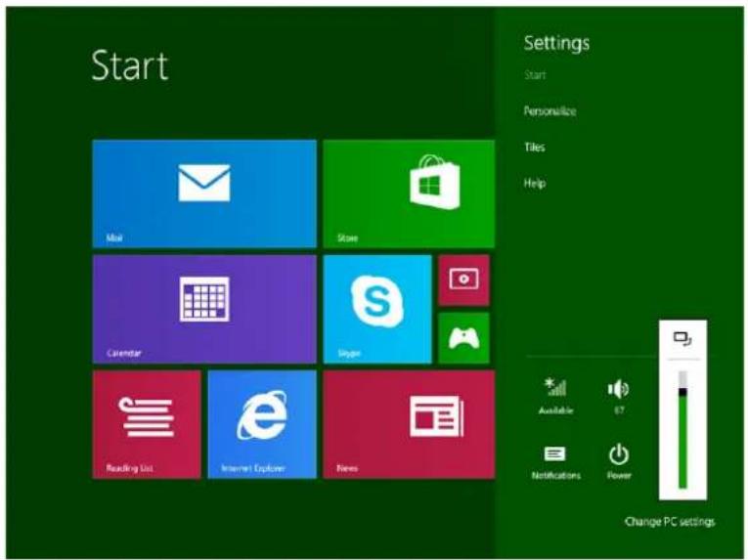Open Help in the Settings panel
748x560 pixels.
[x=534, y=183]
